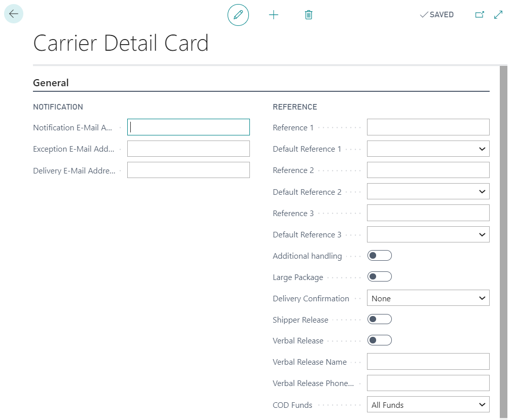Screen dimensions: 514x420
Task: Click the plus icon to create new
Action: click(x=274, y=15)
